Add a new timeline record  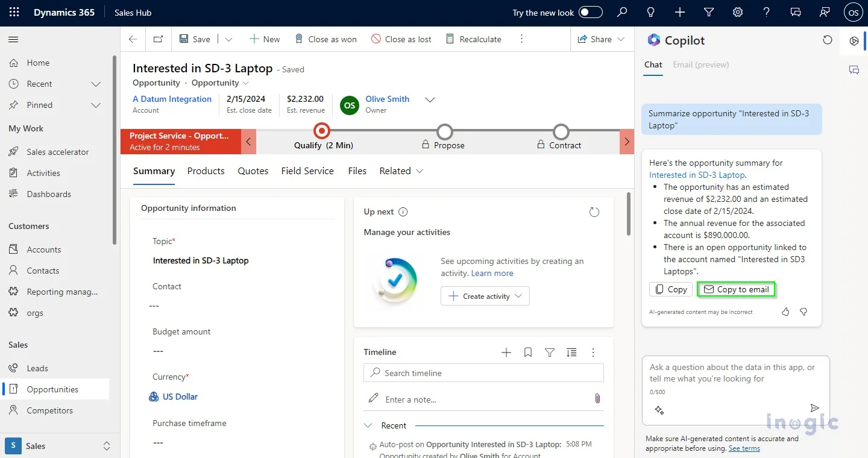(x=506, y=353)
